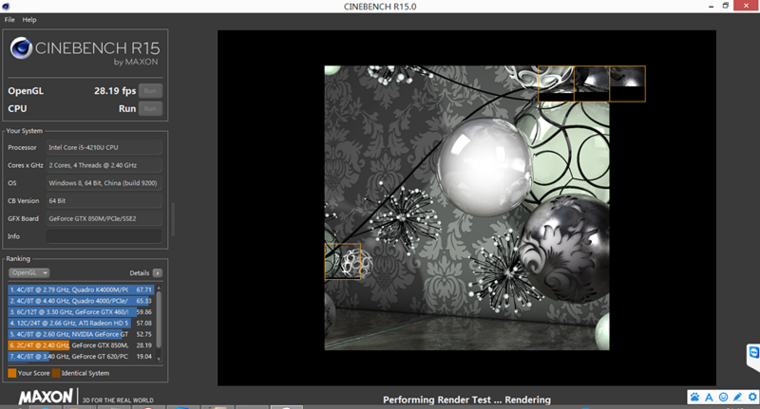Screen dimensions: 760x409
Task: Select the CB Version field 64 Bit
Action: click(x=104, y=201)
